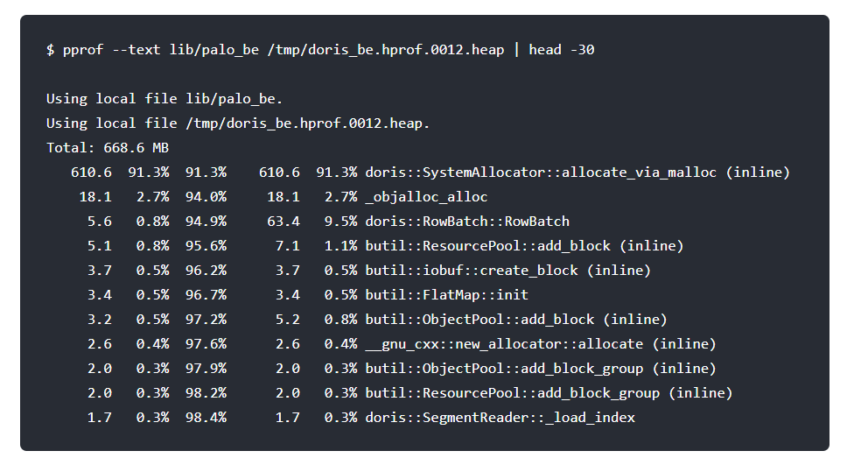Screen dimensions: 868x472
Task: Click the 98.4% cumulative percentage value
Action: point(206,418)
